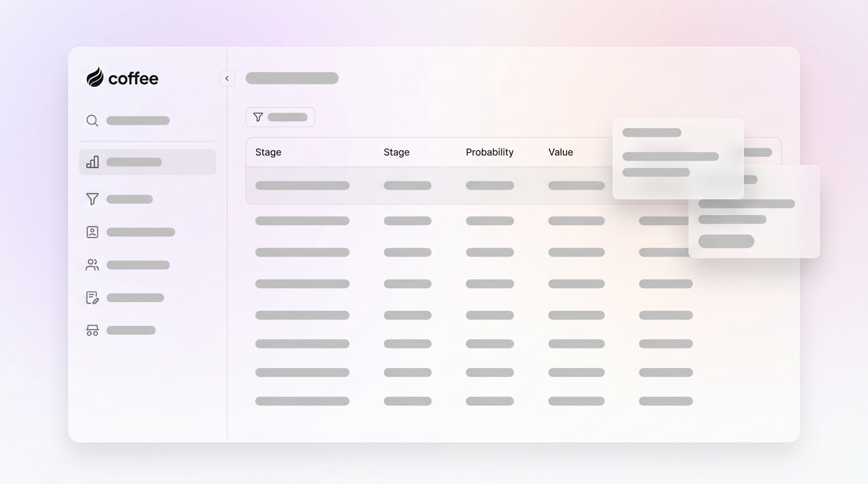Open search from the sidebar magnifier icon

pos(92,120)
